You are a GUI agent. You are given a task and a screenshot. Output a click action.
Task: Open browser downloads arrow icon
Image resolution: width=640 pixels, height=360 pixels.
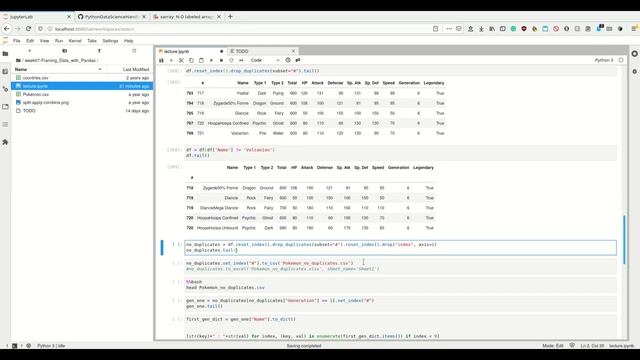[x=481, y=29]
